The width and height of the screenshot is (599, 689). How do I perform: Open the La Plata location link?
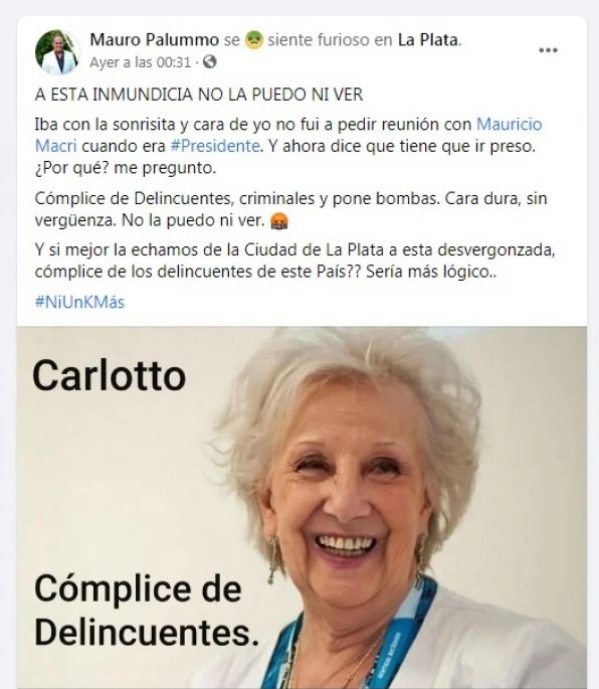[x=428, y=40]
